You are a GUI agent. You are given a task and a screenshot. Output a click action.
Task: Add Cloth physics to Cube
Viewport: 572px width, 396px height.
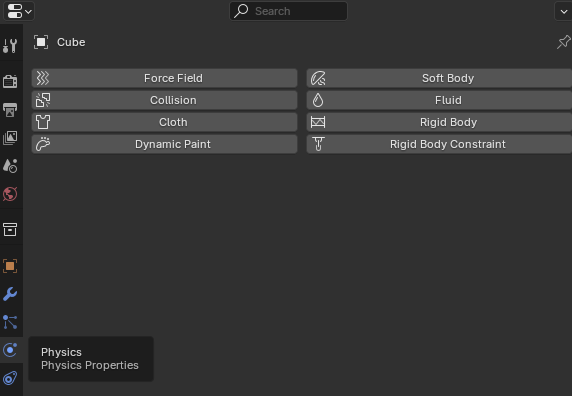165,122
